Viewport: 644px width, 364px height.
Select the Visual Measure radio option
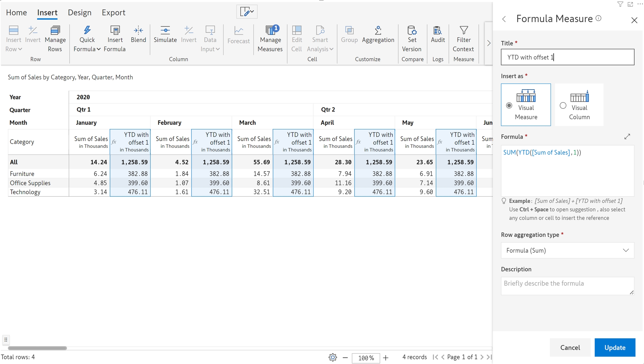(x=509, y=105)
